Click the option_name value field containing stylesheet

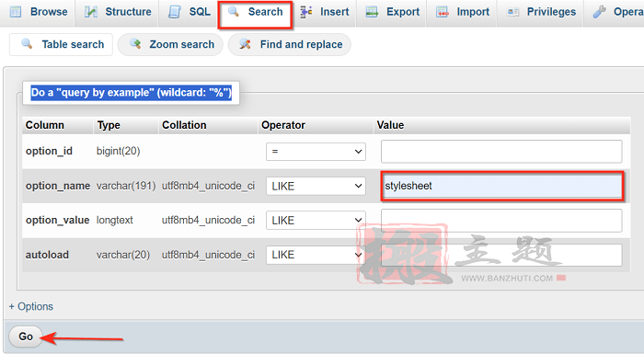501,186
